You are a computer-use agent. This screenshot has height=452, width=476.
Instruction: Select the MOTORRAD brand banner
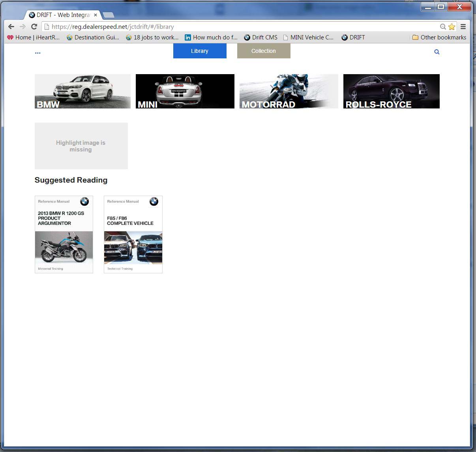click(289, 91)
